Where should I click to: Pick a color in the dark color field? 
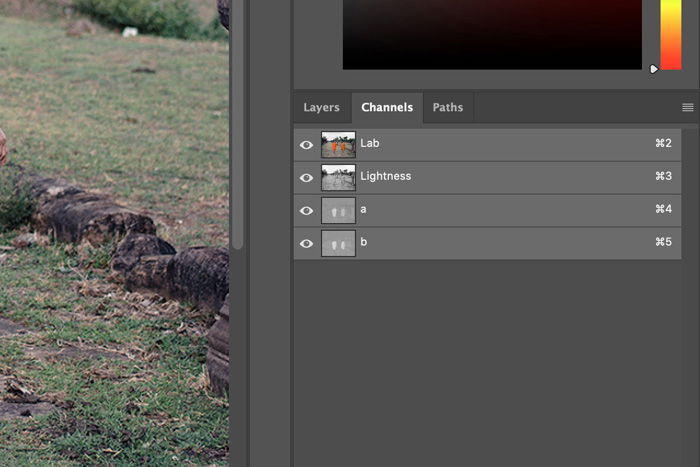pyautogui.click(x=492, y=34)
